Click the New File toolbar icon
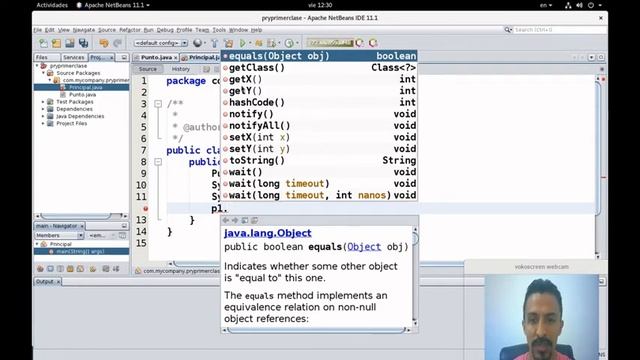The width and height of the screenshot is (640, 360). pos(43,43)
